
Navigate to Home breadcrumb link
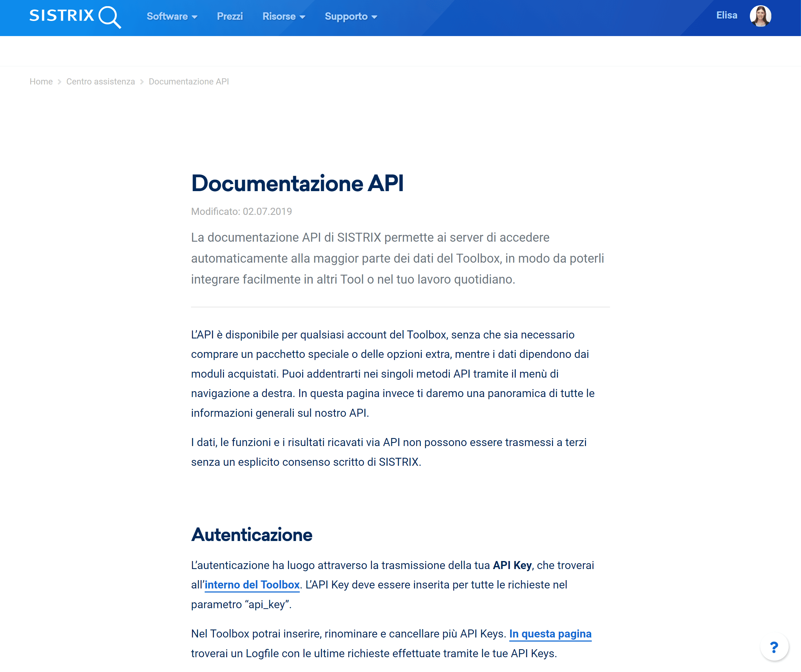point(41,82)
